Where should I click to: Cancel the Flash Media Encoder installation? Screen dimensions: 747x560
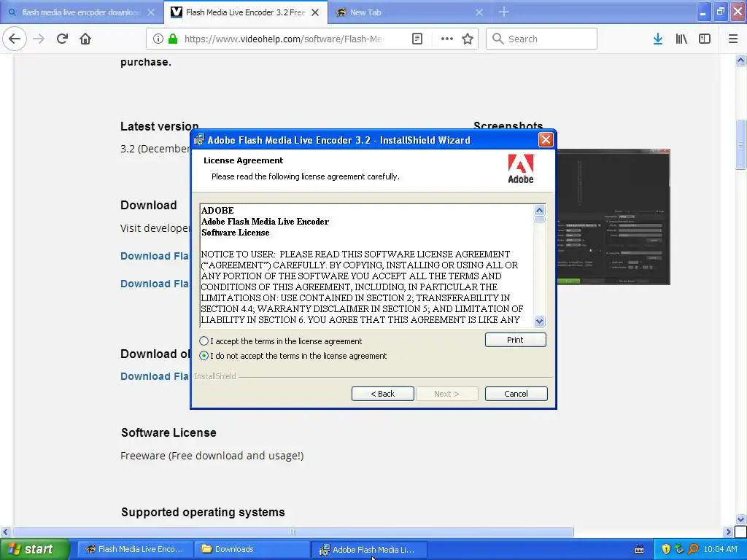[516, 394]
